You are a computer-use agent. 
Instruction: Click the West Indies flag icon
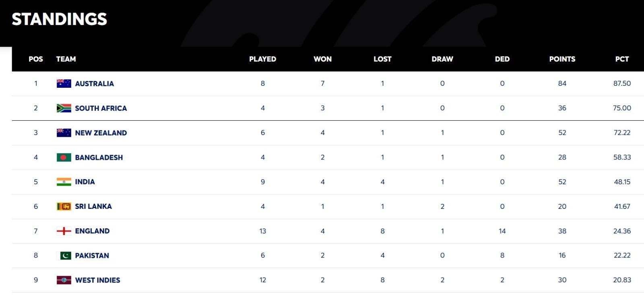point(64,280)
